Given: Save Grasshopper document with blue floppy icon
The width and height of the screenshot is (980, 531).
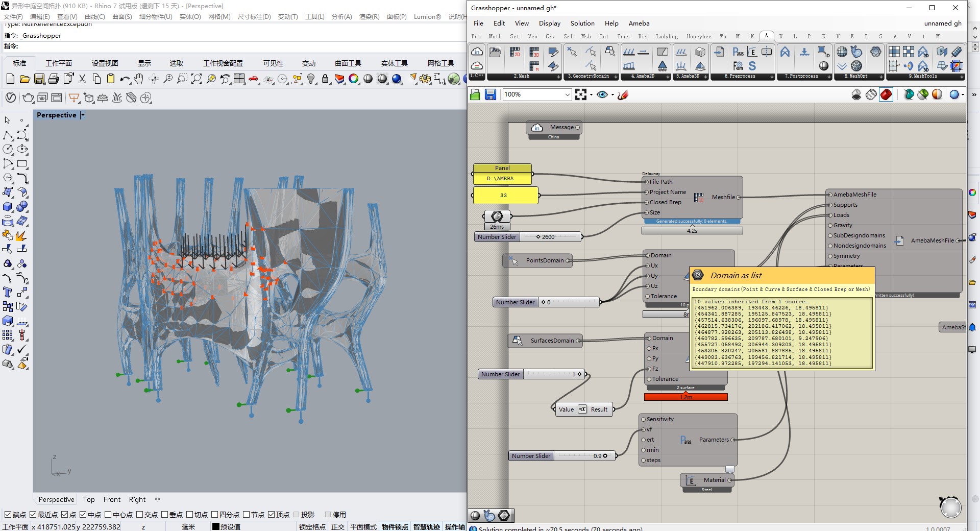Looking at the screenshot, I should point(491,94).
